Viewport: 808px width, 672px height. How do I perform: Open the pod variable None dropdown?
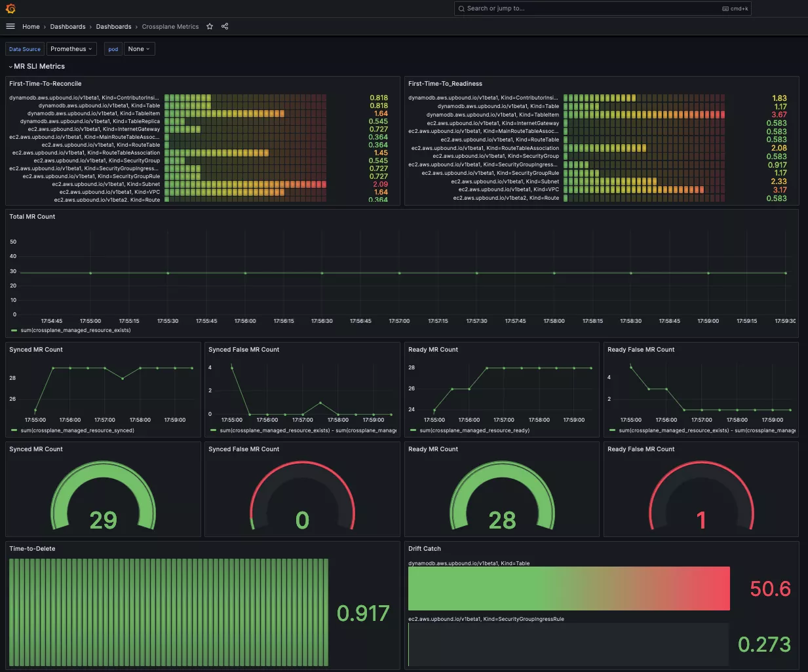139,49
